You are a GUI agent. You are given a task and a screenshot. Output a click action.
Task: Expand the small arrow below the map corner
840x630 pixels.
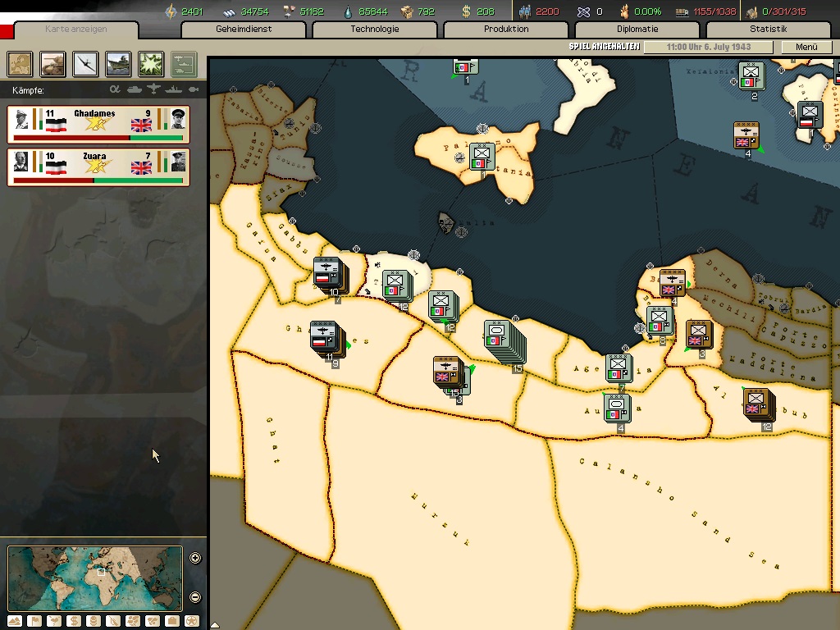coord(215,624)
